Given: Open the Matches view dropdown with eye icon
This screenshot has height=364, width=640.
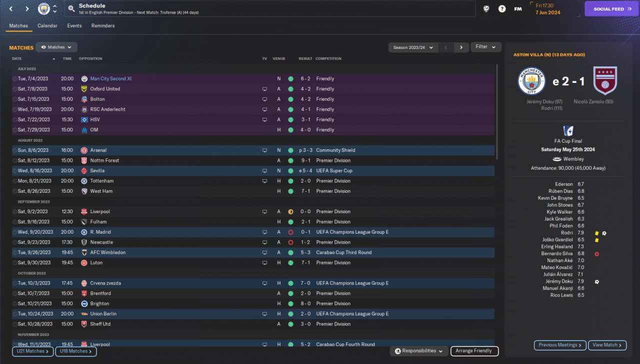Looking at the screenshot, I should point(56,47).
